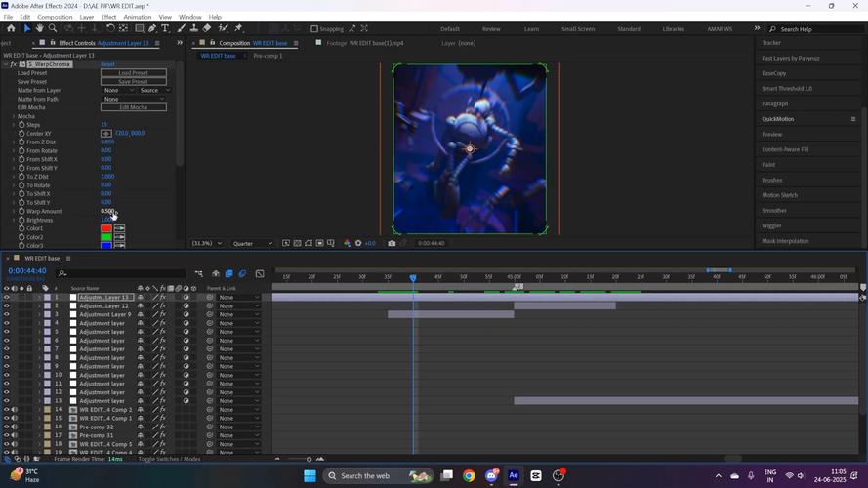
Task: Toggle the fx switch for WarpChroma effect
Action: tap(14, 64)
